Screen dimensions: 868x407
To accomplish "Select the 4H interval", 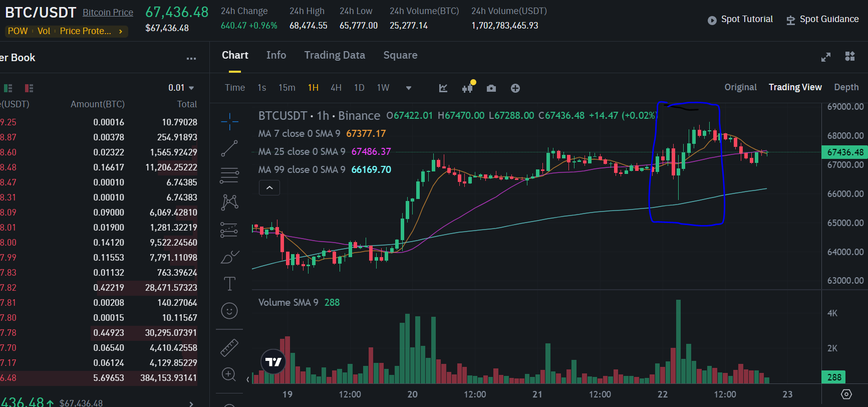I will coord(336,88).
